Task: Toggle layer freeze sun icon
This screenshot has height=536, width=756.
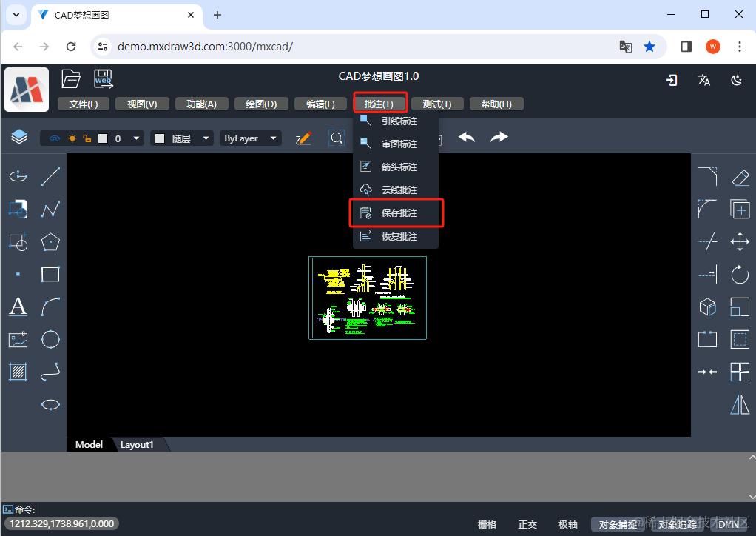Action: [x=72, y=138]
